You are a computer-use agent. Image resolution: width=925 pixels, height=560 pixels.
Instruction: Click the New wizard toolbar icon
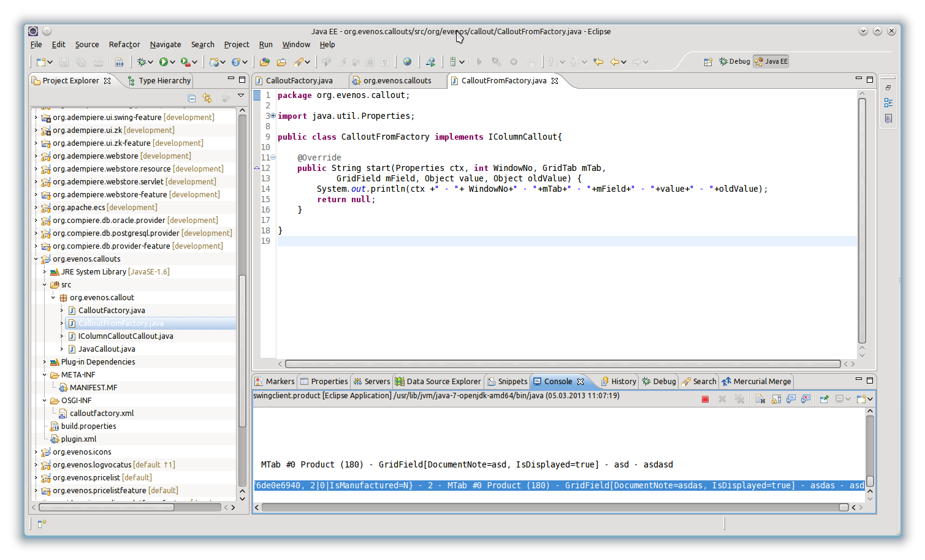[x=40, y=62]
